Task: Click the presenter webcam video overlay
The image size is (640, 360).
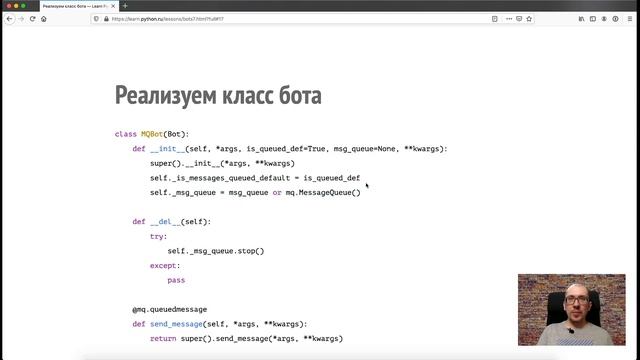Action: tap(571, 310)
